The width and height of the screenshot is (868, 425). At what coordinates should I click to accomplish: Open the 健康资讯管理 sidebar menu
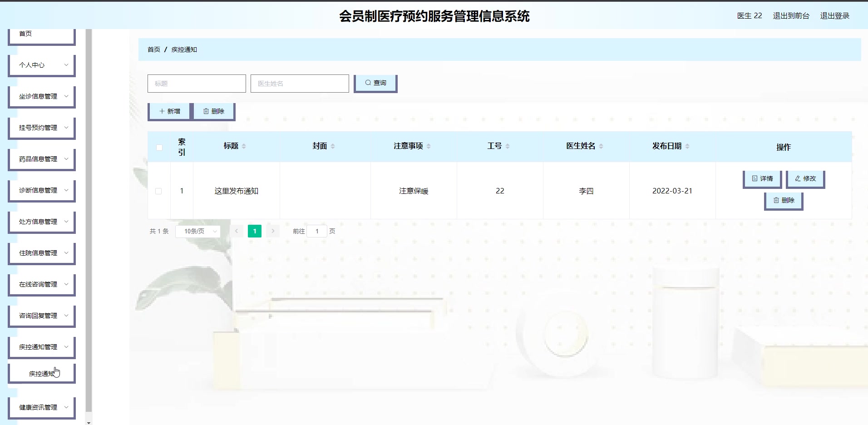41,407
